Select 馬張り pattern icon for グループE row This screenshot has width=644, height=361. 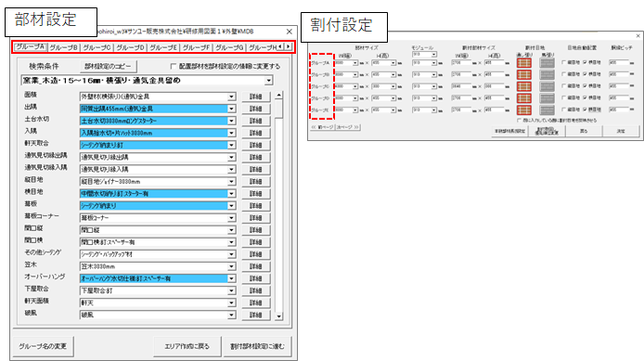coord(547,110)
